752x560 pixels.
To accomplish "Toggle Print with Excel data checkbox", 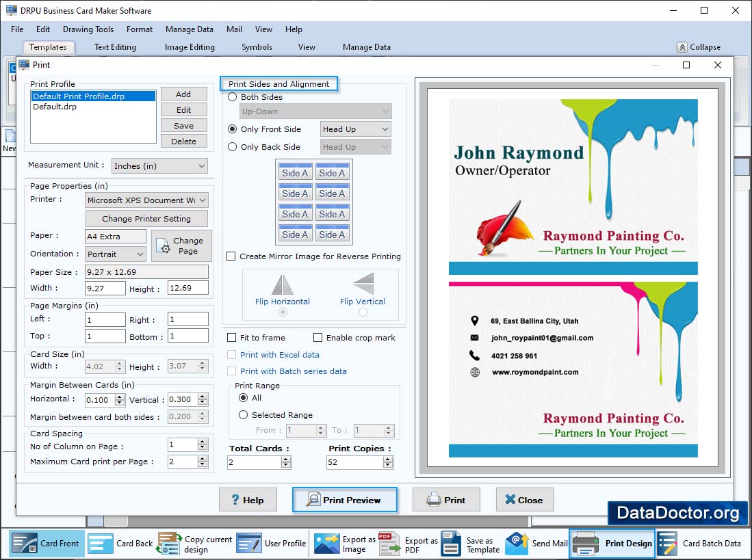I will point(232,355).
